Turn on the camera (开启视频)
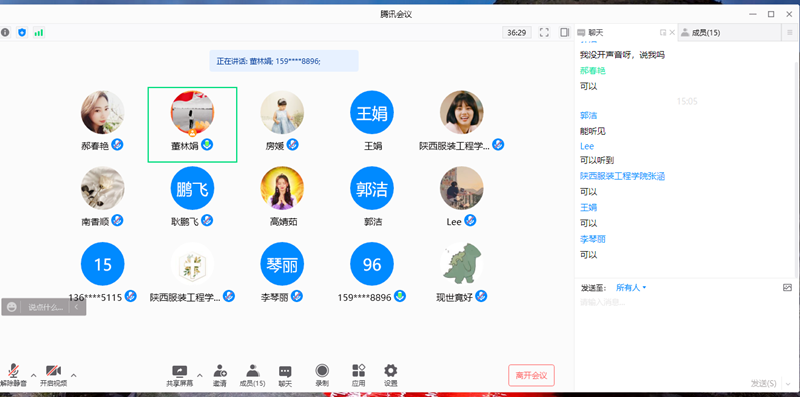 point(54,375)
